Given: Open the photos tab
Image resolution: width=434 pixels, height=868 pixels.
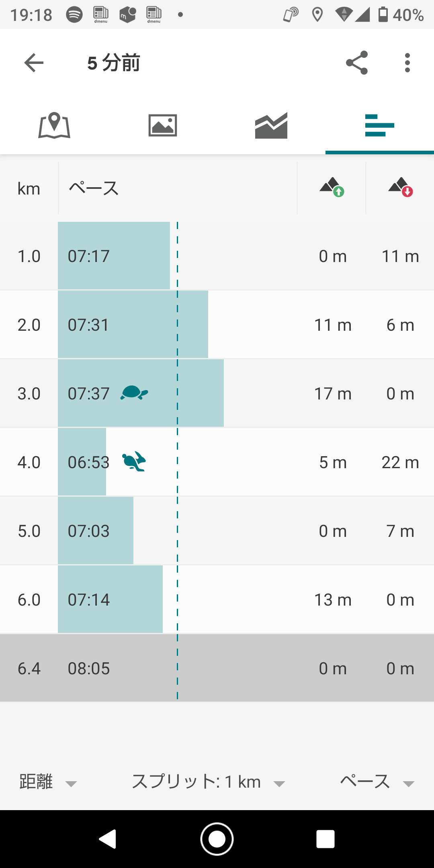Looking at the screenshot, I should tap(163, 125).
